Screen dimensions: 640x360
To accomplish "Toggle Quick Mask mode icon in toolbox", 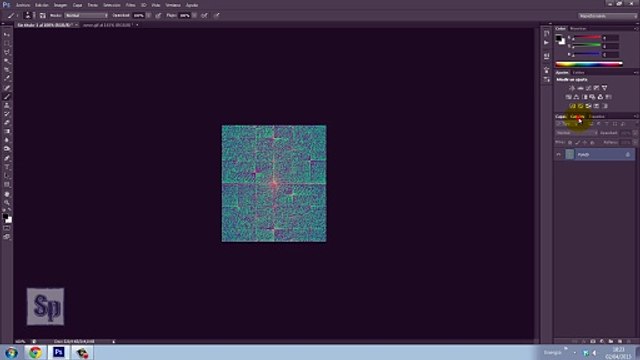I will click(x=7, y=228).
